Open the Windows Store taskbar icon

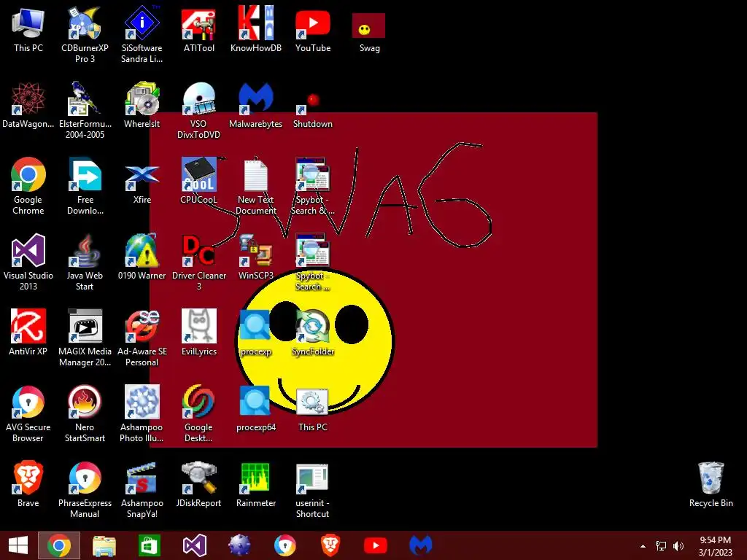[149, 545]
